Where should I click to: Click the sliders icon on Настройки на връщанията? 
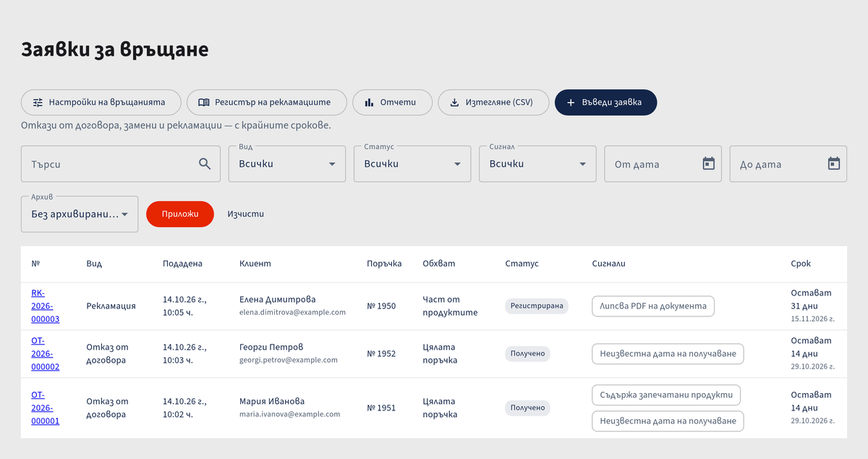pos(38,103)
